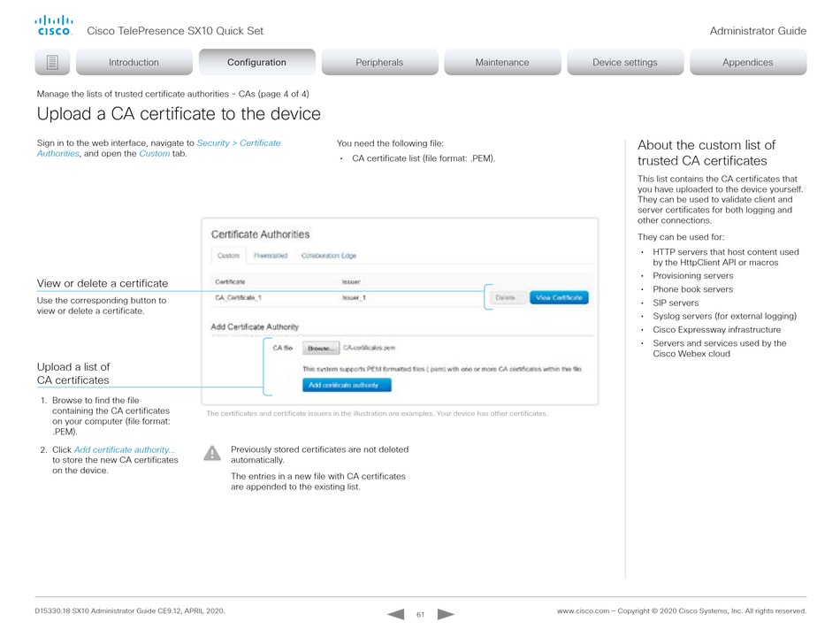Click the 'Cisco TelePresence SX10 Quick Set' title
The width and height of the screenshot is (840, 629).
click(x=175, y=31)
